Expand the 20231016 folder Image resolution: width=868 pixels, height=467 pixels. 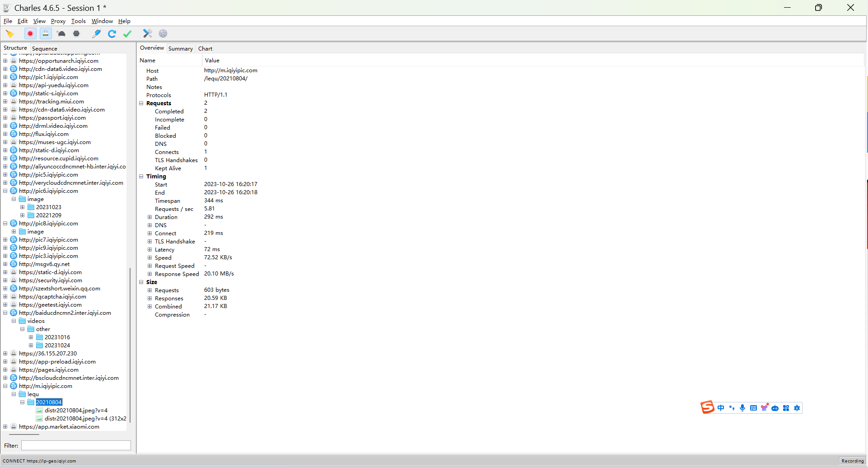(x=31, y=337)
